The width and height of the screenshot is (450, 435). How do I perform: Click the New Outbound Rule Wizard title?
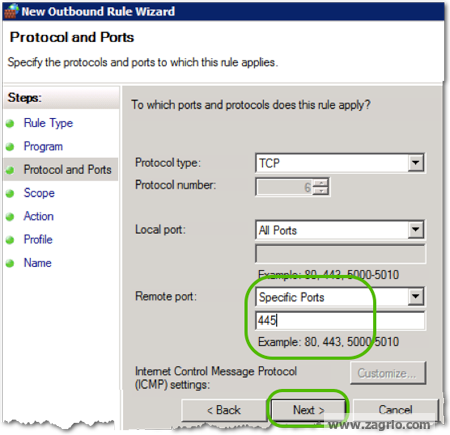point(98,12)
